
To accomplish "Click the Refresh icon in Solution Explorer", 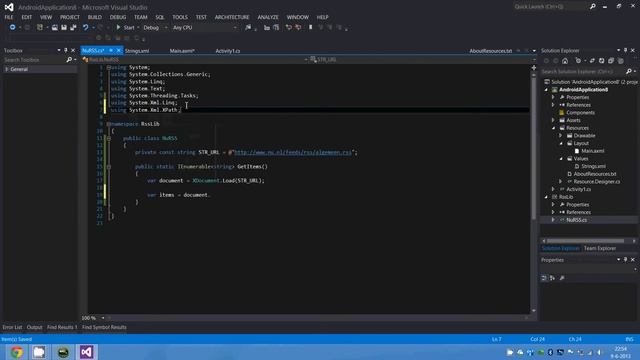I will [x=602, y=61].
